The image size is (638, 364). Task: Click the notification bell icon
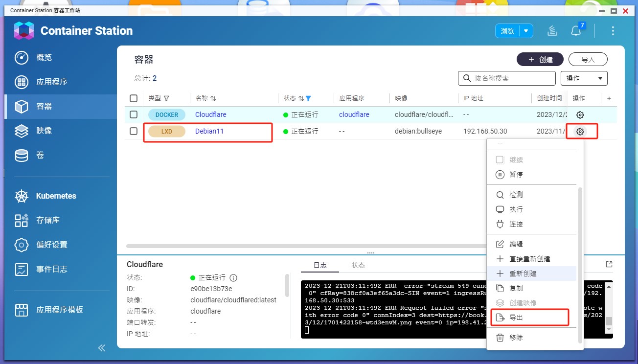pyautogui.click(x=576, y=31)
